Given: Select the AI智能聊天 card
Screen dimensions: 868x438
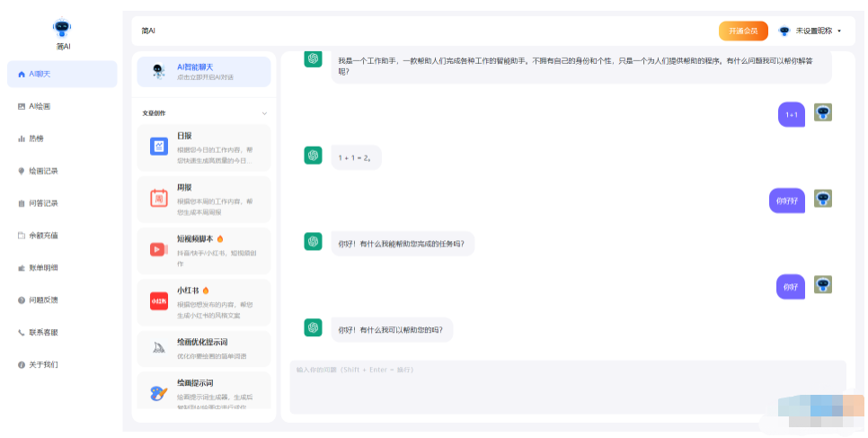Looking at the screenshot, I should coord(204,72).
